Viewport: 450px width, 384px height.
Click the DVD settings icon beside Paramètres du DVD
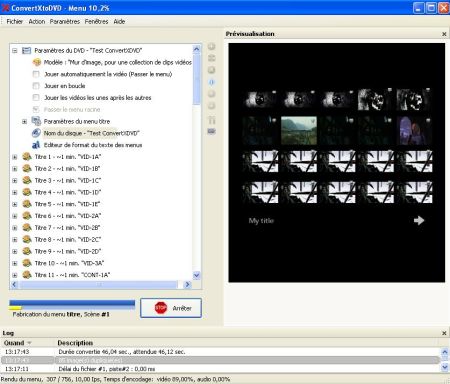click(26, 51)
